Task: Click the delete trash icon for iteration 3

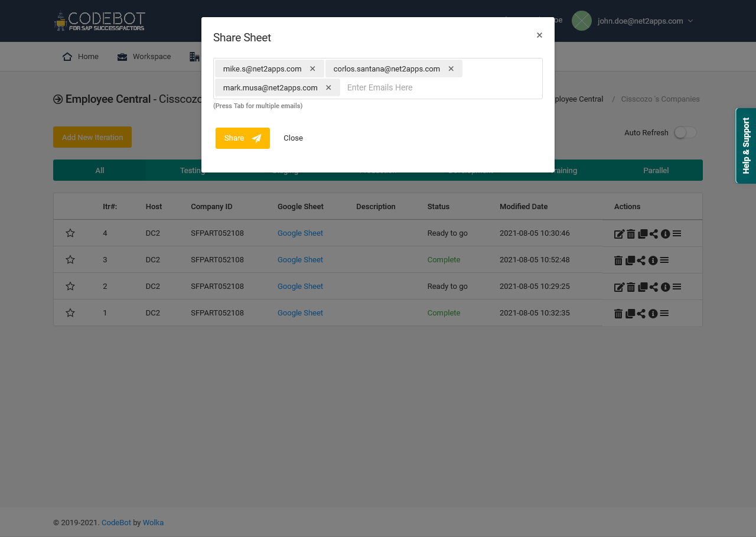Action: pyautogui.click(x=618, y=260)
